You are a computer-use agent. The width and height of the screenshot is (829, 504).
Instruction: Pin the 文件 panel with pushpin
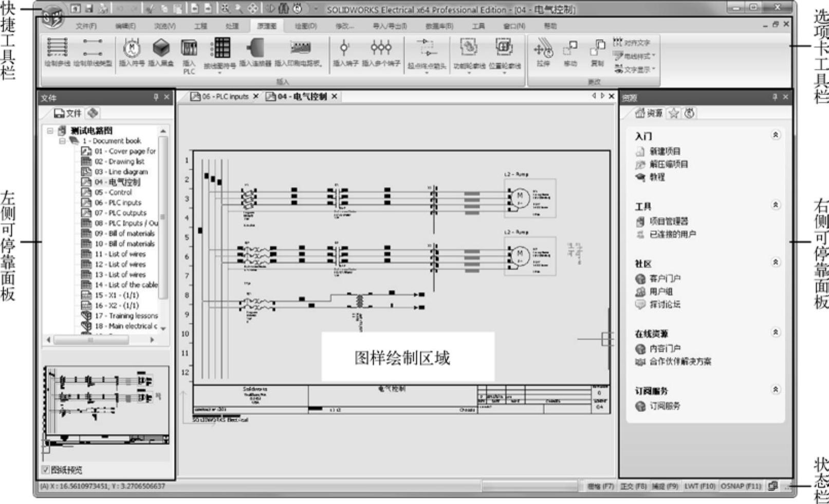pyautogui.click(x=156, y=97)
